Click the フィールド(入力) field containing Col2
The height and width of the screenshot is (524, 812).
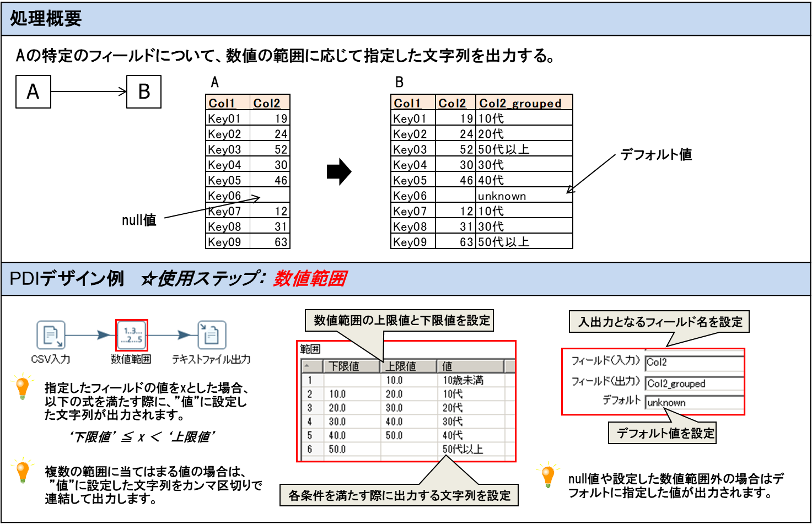point(695,362)
